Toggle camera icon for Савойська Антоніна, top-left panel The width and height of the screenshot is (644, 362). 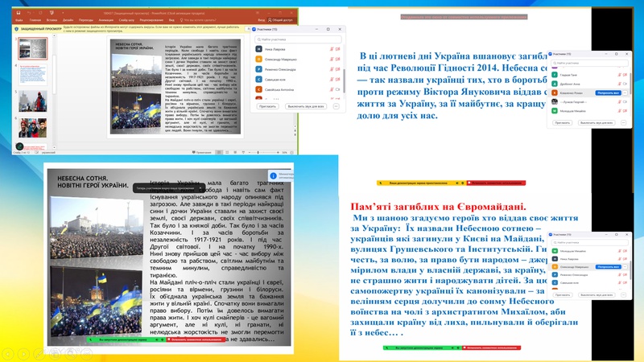[338, 89]
